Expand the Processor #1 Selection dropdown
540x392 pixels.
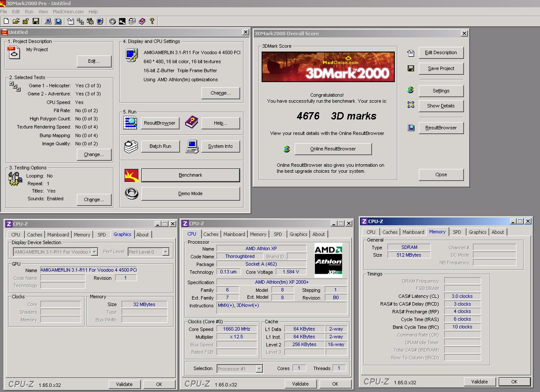(x=259, y=368)
